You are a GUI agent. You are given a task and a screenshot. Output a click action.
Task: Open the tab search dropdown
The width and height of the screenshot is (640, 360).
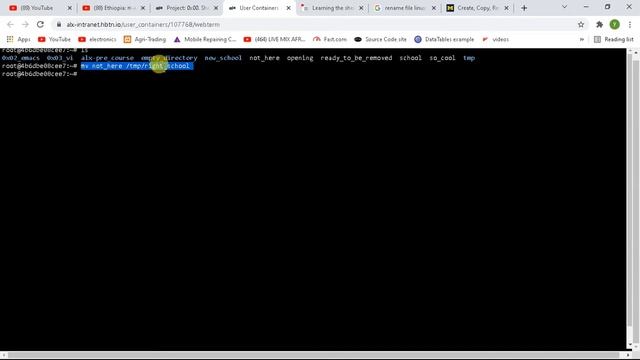point(564,7)
